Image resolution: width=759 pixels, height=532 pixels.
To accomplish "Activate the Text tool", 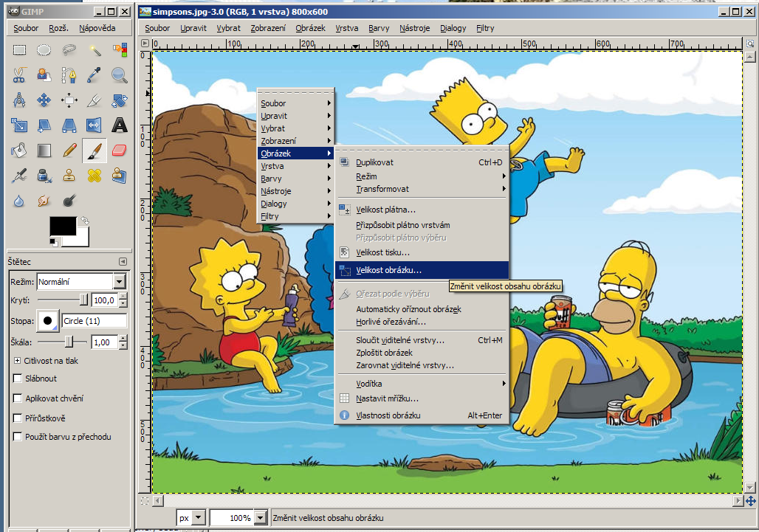I will (x=119, y=125).
